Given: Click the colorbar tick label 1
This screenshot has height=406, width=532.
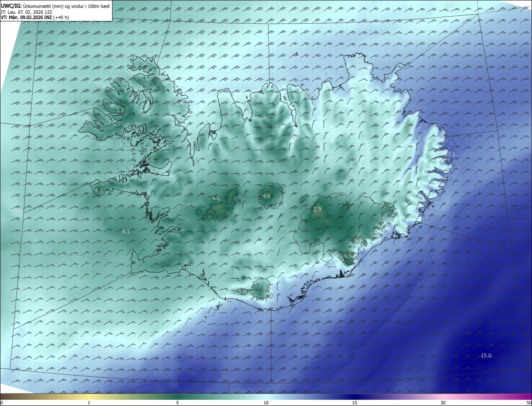Looking at the screenshot, I should click(x=89, y=403).
